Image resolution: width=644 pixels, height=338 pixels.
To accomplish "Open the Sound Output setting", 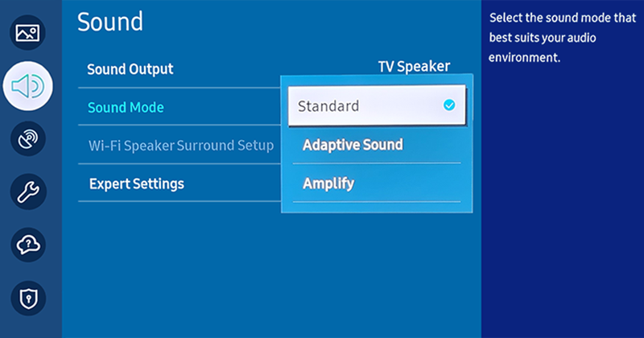I will click(130, 69).
